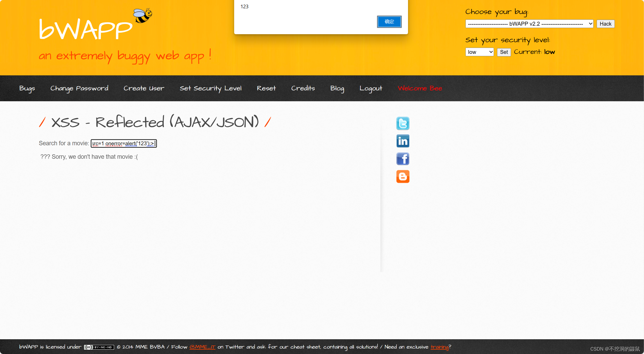
Task: Select Set Security Level menu item
Action: (211, 88)
